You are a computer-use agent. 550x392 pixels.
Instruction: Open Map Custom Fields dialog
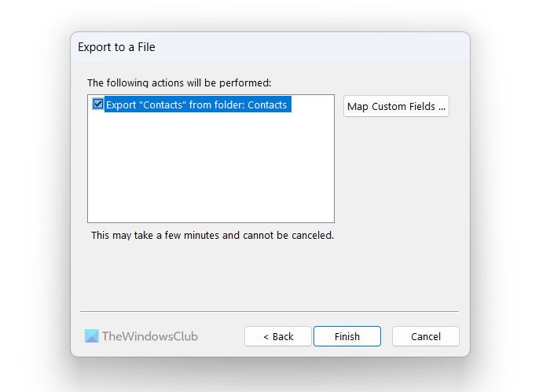(396, 106)
